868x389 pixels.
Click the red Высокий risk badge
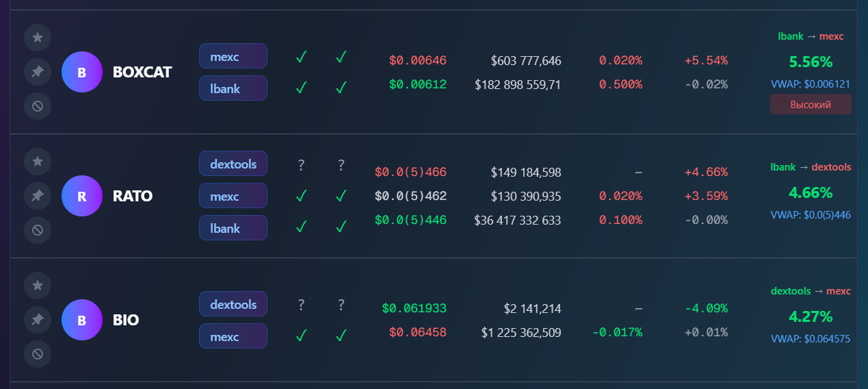811,105
